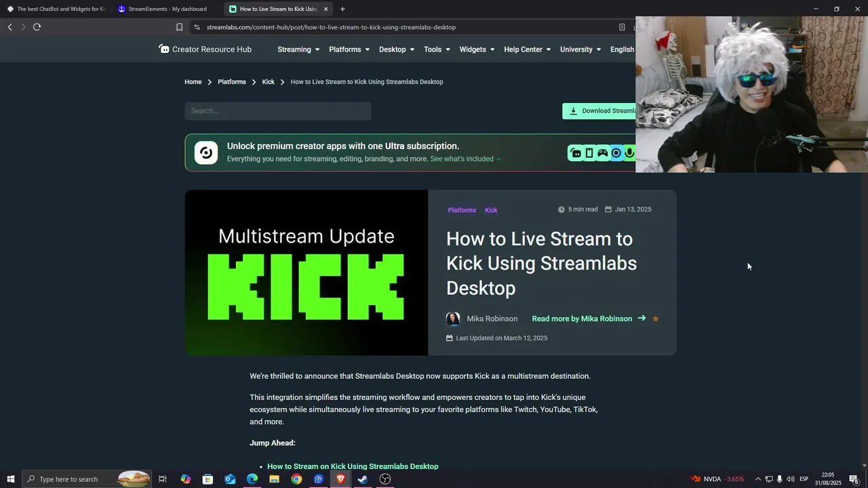868x488 pixels.
Task: Click the controller app icon in banner
Action: 602,152
